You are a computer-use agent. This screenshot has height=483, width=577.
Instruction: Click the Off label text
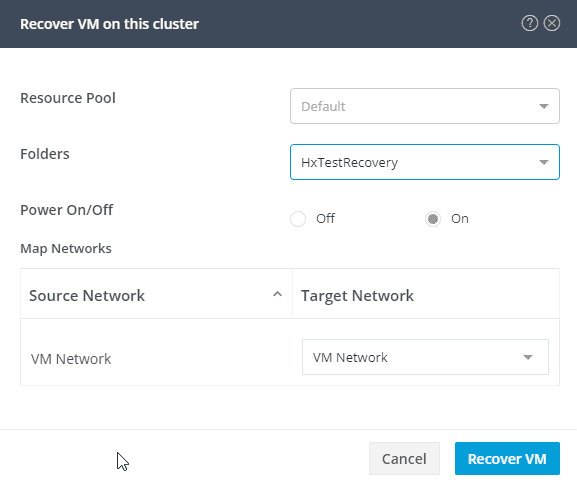(325, 219)
